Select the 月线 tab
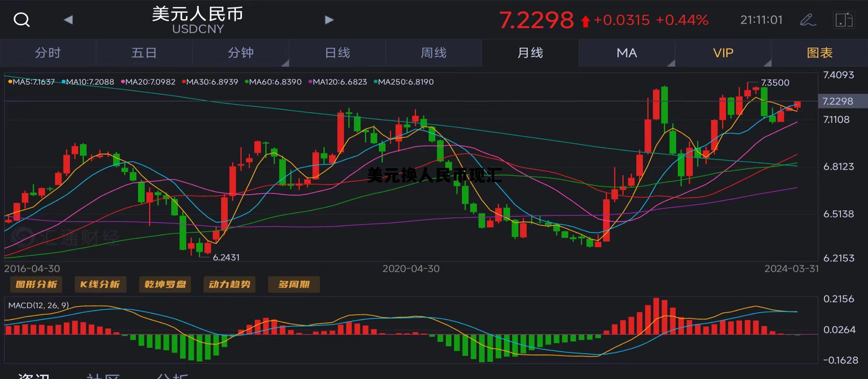Screen dimensions: 868x379 pyautogui.click(x=530, y=53)
